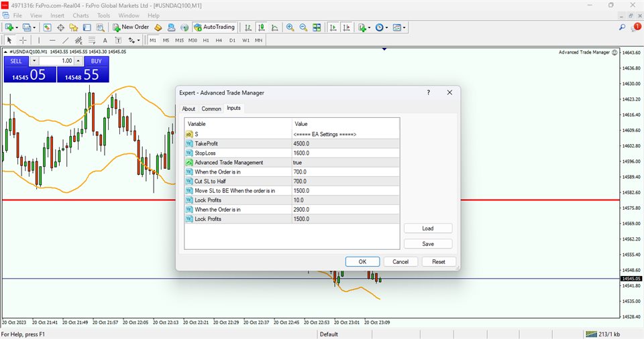Select the Fibonacci Retracement tool
Screen dimensions: 644x339
click(x=92, y=40)
